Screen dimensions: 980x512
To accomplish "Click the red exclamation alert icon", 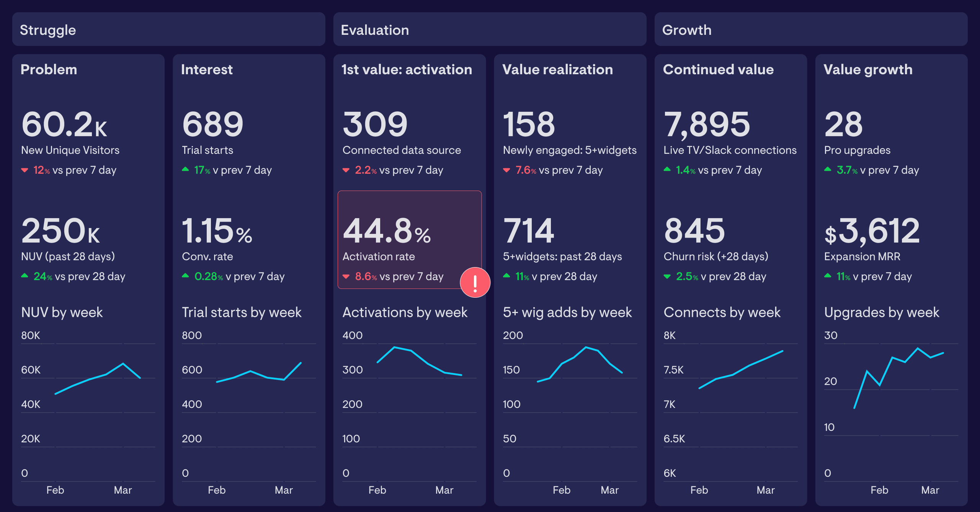I will click(475, 282).
